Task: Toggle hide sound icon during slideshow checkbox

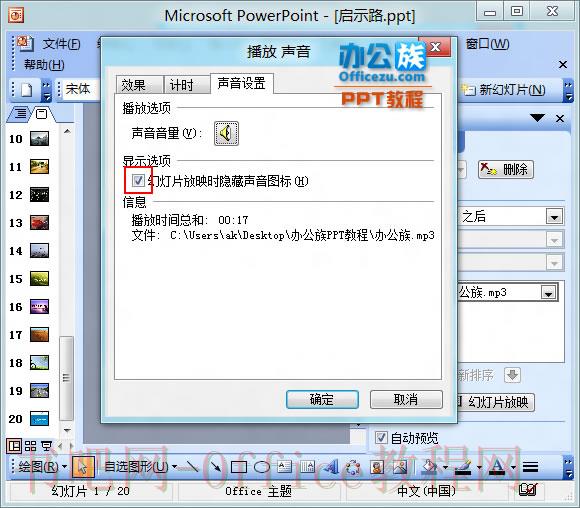Action: 138,181
